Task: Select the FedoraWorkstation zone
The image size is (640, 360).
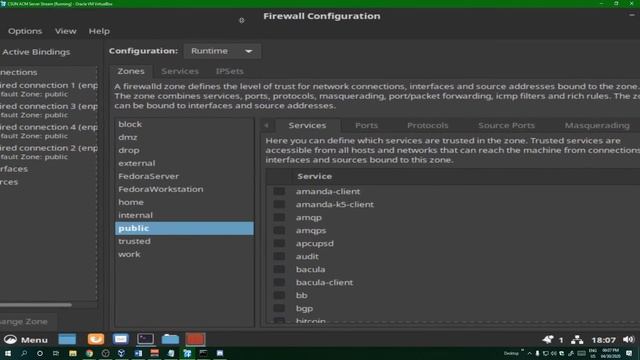Action: 184,189
